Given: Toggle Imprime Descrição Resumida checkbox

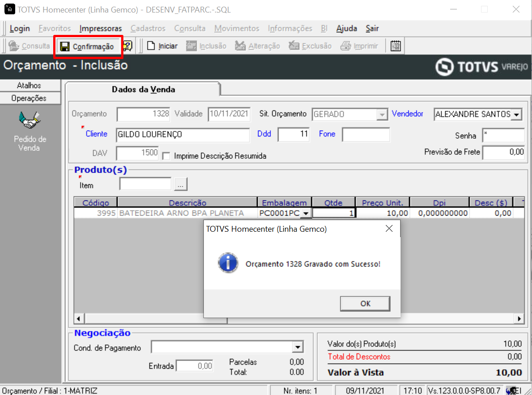Looking at the screenshot, I should [166, 156].
